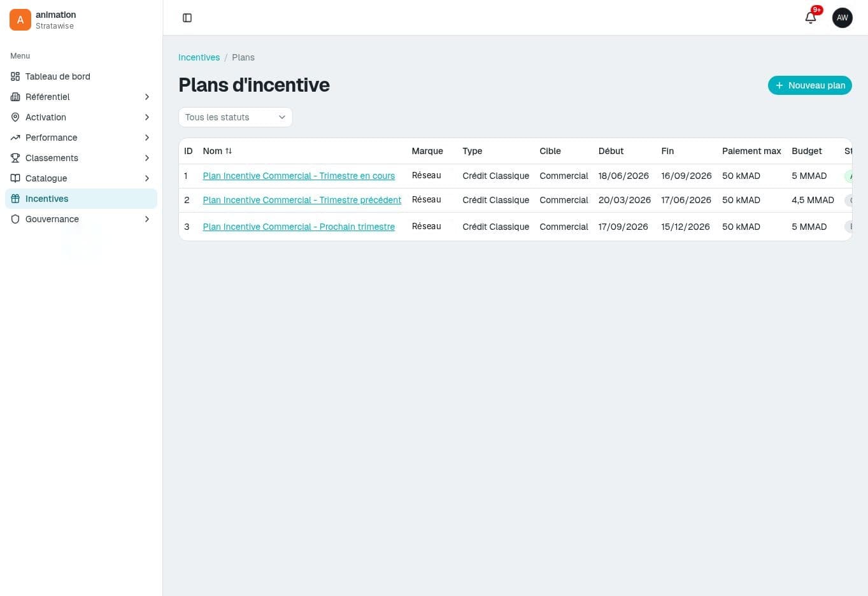Image resolution: width=868 pixels, height=596 pixels.
Task: Click the Gouvernance shield icon
Action: [x=15, y=219]
